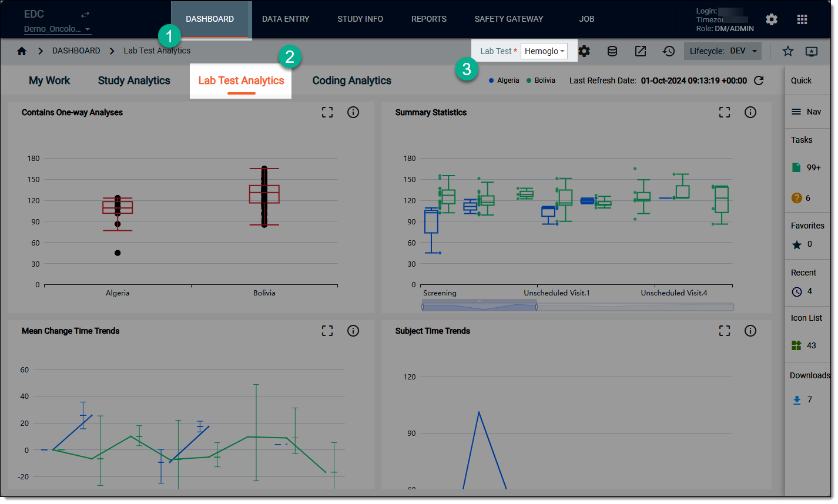Open Favorites star icon in sidebar

point(797,245)
